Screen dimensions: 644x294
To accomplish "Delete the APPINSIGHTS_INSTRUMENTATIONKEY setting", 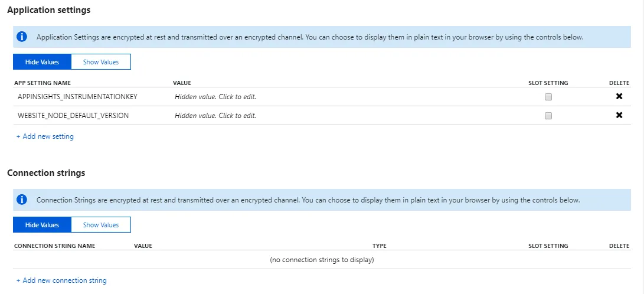I will click(x=619, y=96).
